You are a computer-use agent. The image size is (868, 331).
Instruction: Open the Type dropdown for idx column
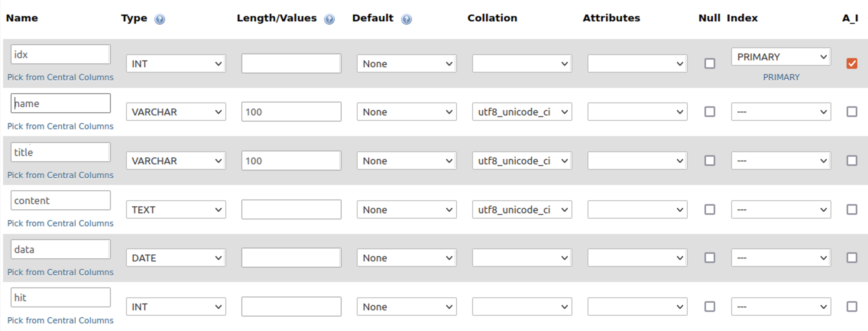click(176, 64)
